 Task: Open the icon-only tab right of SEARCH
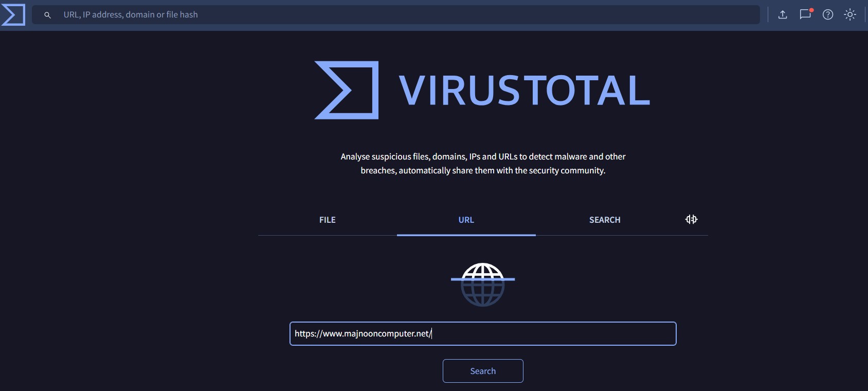tap(691, 220)
